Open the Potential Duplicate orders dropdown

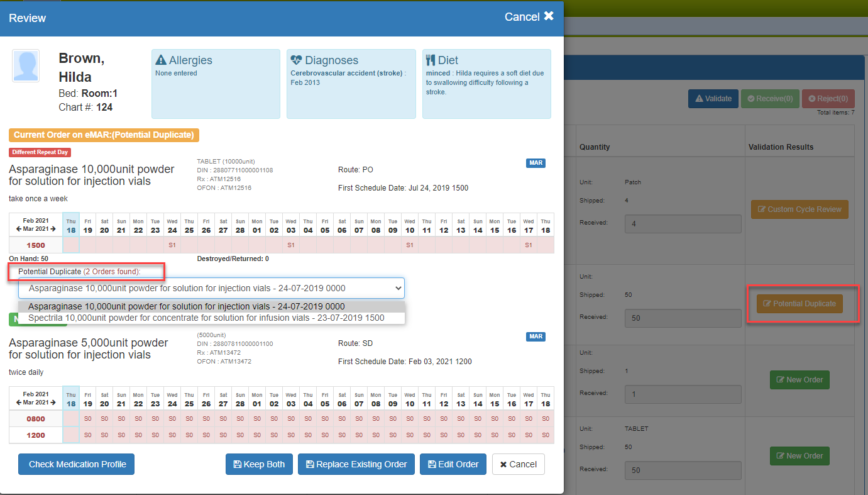211,288
